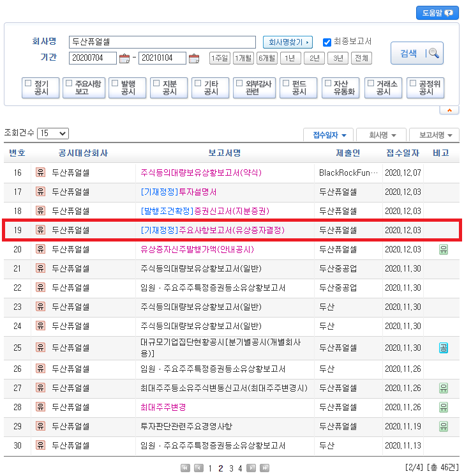
Task: Click the green 유 remark icon in row 29
Action: point(444,427)
